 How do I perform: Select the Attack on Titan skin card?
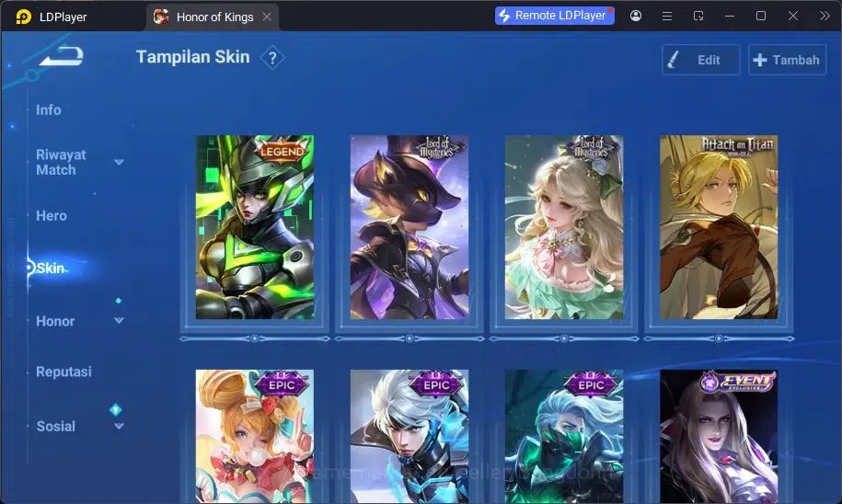coord(719,227)
